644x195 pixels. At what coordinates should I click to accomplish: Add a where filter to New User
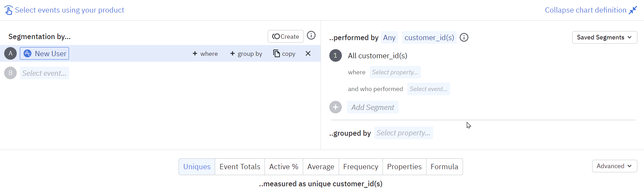205,54
